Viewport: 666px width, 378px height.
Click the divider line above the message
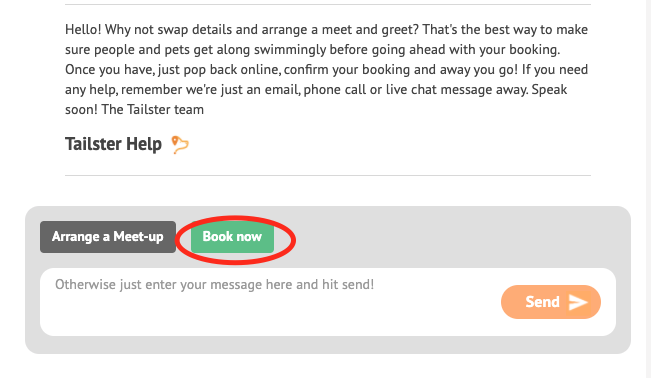click(x=328, y=5)
